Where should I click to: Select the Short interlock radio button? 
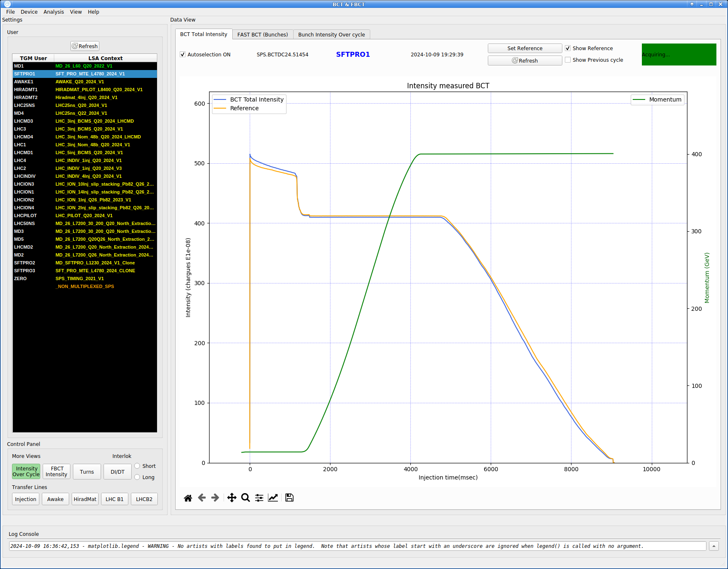(x=137, y=466)
